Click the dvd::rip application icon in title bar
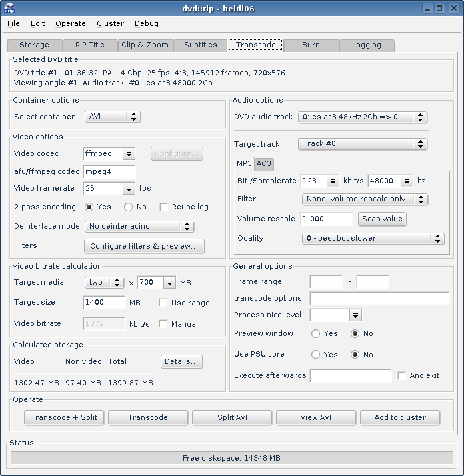 pyautogui.click(x=9, y=8)
